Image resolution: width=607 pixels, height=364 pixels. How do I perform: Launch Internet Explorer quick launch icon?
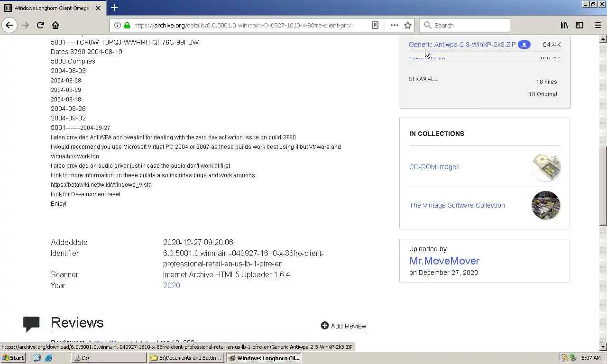[x=48, y=358]
